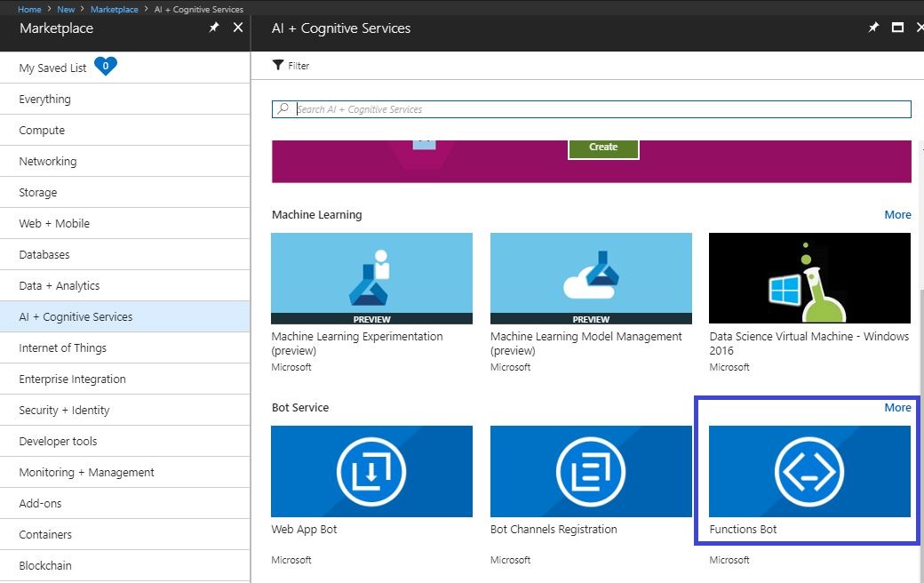Go to New in the breadcrumb

click(x=66, y=10)
